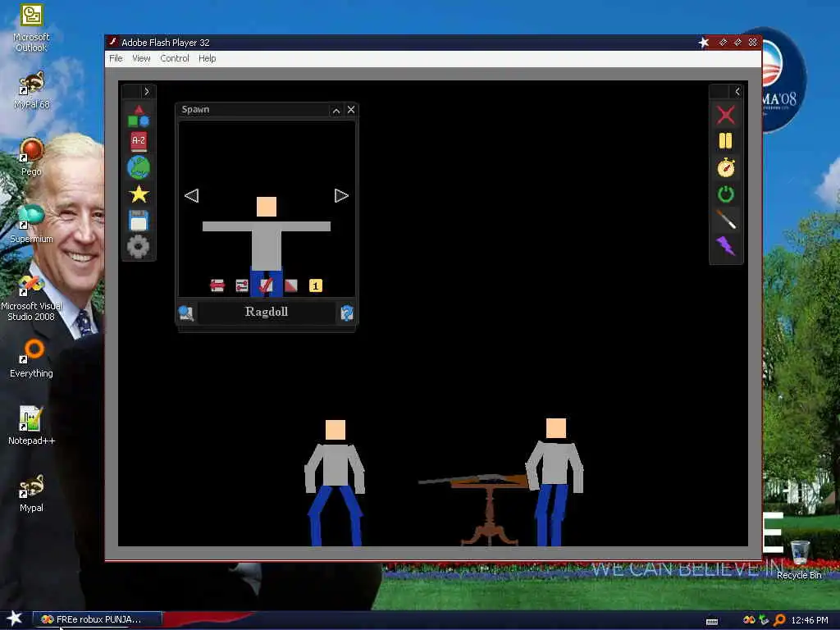The image size is (840, 630).
Task: Collapse the Spawn panel with up chevron
Action: (336, 111)
